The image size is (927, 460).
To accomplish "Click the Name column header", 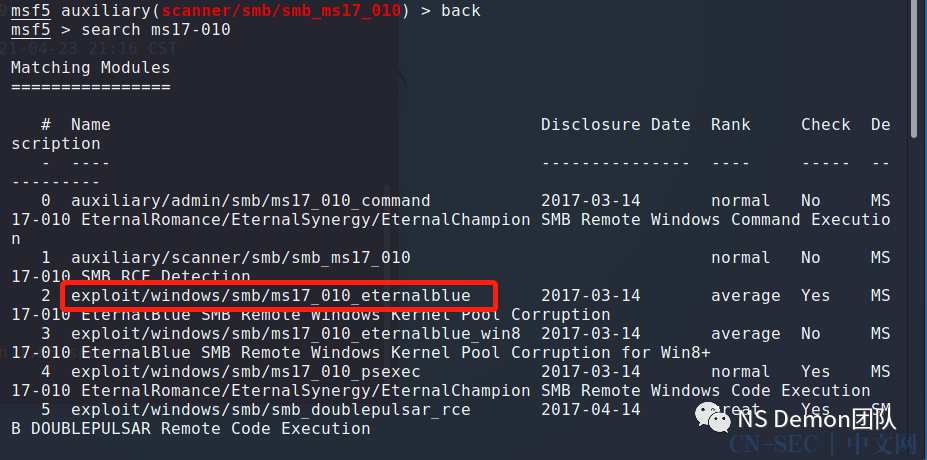I will pyautogui.click(x=90, y=125).
